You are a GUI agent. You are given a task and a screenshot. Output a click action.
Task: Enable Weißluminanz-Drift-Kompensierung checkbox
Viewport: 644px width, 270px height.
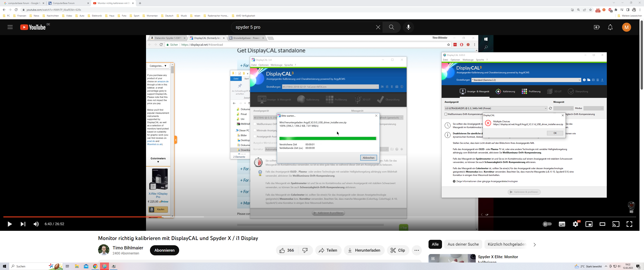tap(446, 114)
